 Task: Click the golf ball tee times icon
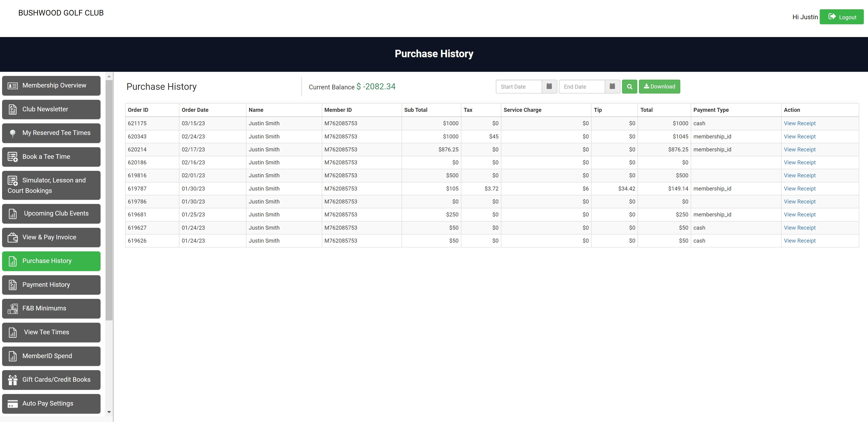12,133
